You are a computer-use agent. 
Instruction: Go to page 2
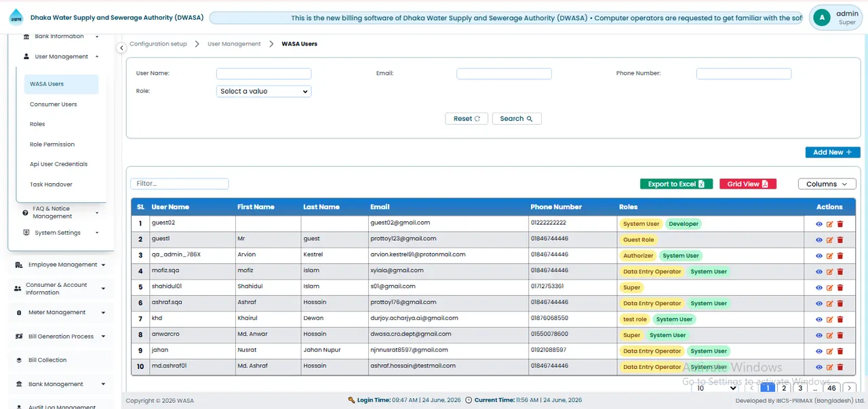coord(784,388)
